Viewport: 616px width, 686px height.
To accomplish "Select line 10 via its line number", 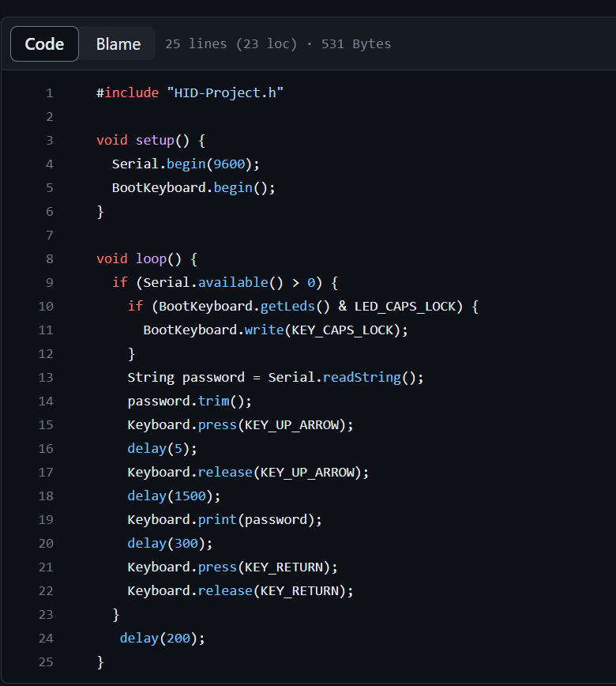I will pyautogui.click(x=46, y=306).
